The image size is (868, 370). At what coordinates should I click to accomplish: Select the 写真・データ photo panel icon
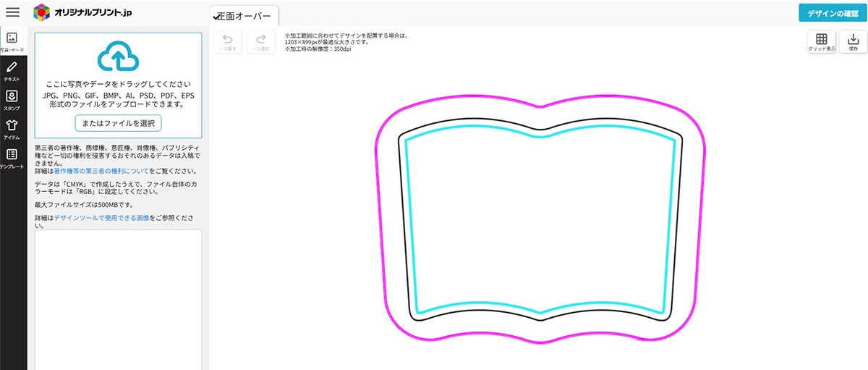tap(12, 41)
